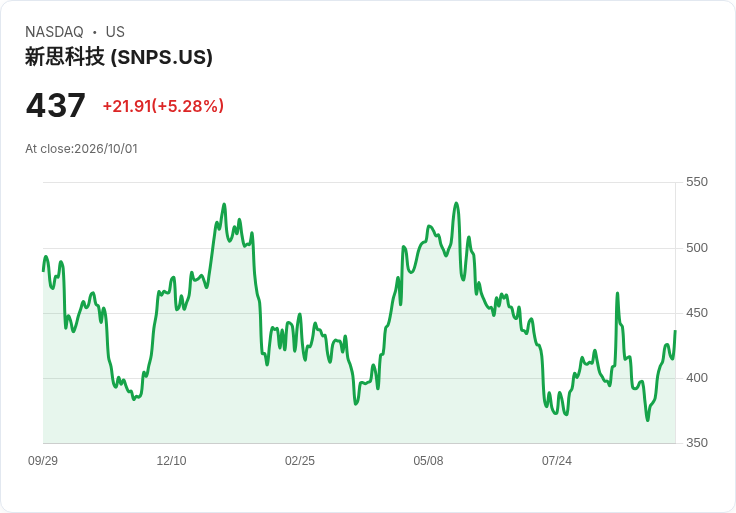Image resolution: width=736 pixels, height=513 pixels.
Task: Click the 400 y-axis label
Action: pos(697,378)
